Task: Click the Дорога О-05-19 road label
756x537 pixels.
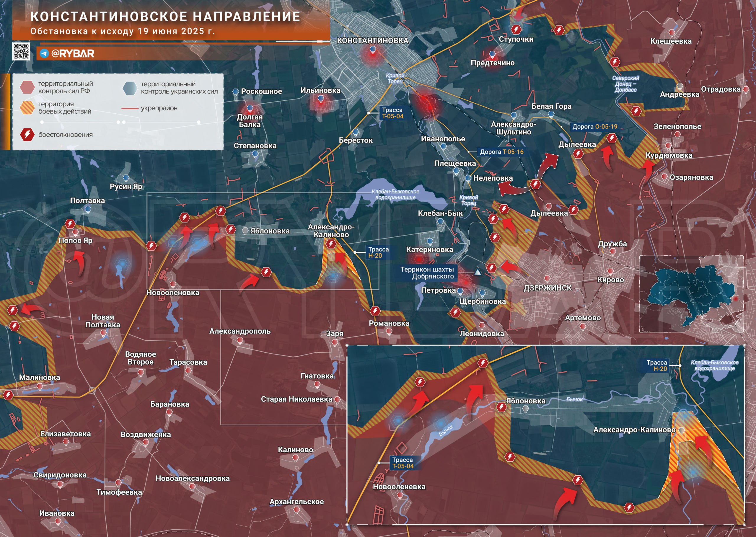Action: [594, 127]
